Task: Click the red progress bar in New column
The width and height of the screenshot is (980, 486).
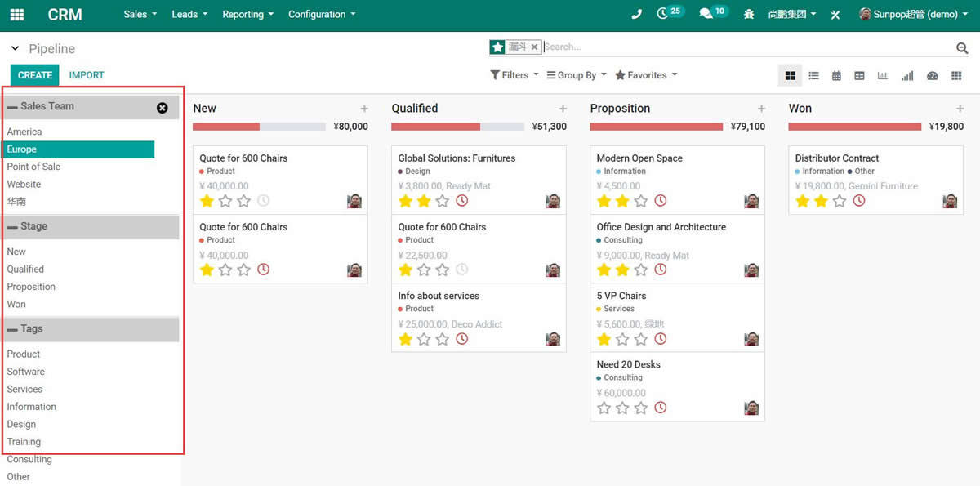Action: 225,127
